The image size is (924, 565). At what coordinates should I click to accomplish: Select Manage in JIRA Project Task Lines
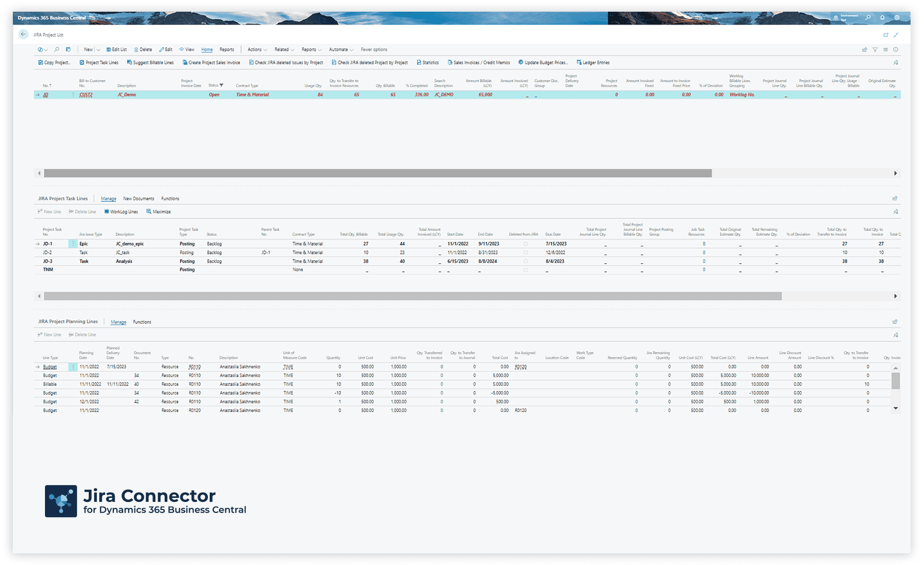(x=109, y=199)
